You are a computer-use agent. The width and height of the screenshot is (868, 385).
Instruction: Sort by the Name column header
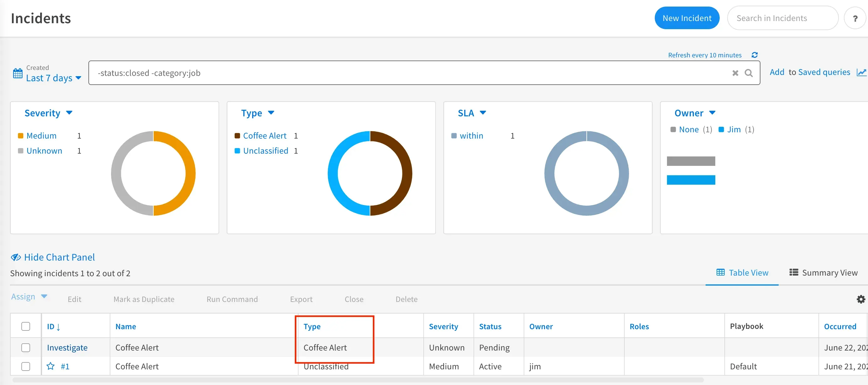[x=126, y=326]
